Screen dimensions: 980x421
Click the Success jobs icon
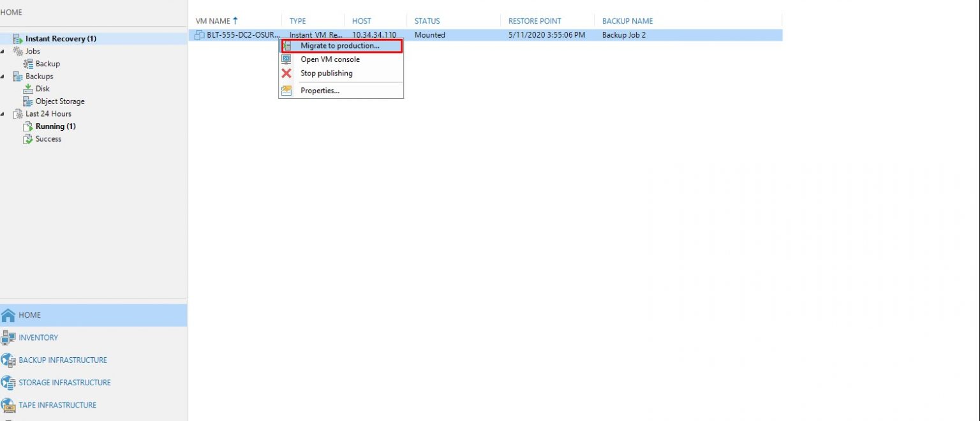click(28, 139)
